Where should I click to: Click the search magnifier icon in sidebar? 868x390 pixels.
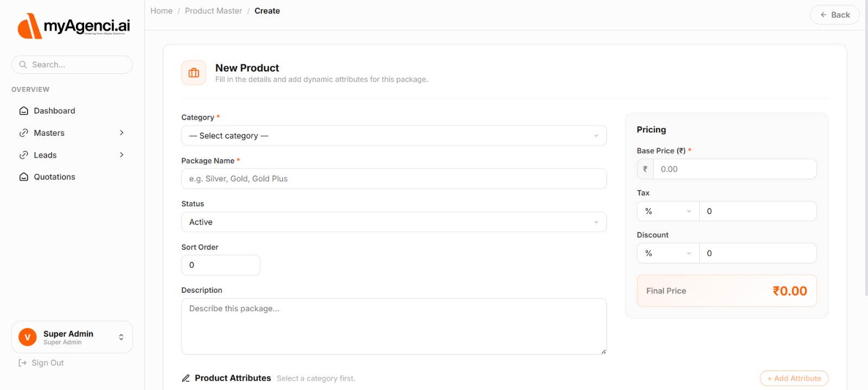point(23,65)
